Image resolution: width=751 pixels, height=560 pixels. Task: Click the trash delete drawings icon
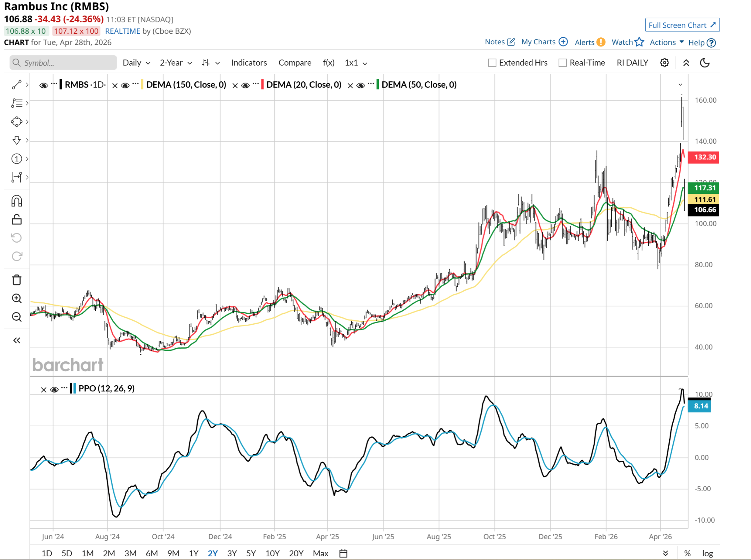coord(17,280)
